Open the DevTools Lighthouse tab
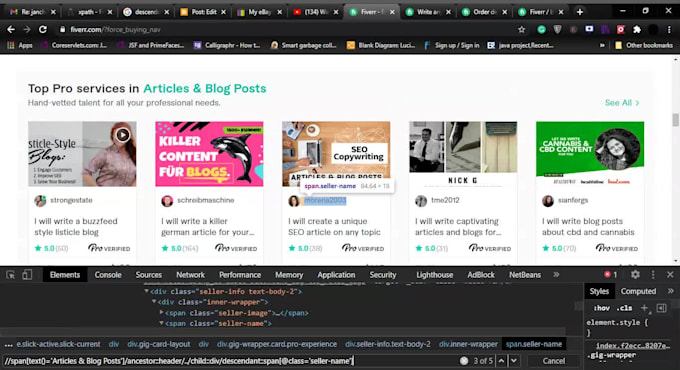Viewport: 680px width, 370px height. coord(435,275)
